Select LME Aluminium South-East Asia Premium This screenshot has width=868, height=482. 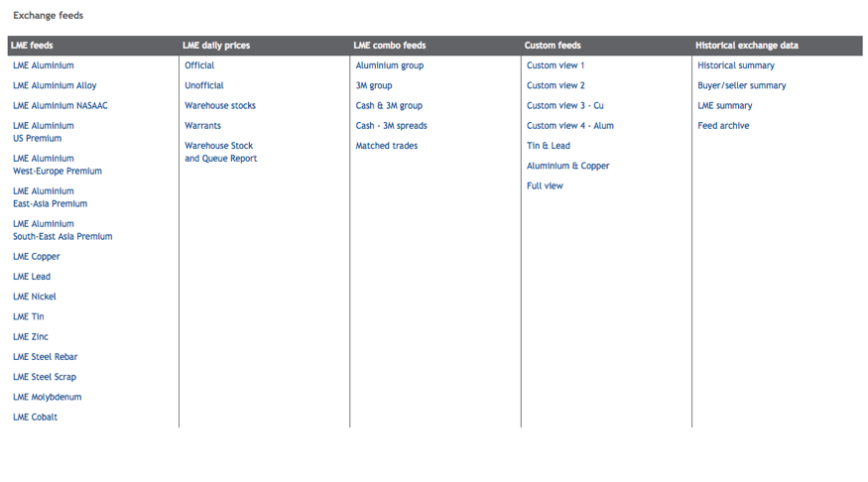[x=62, y=230]
